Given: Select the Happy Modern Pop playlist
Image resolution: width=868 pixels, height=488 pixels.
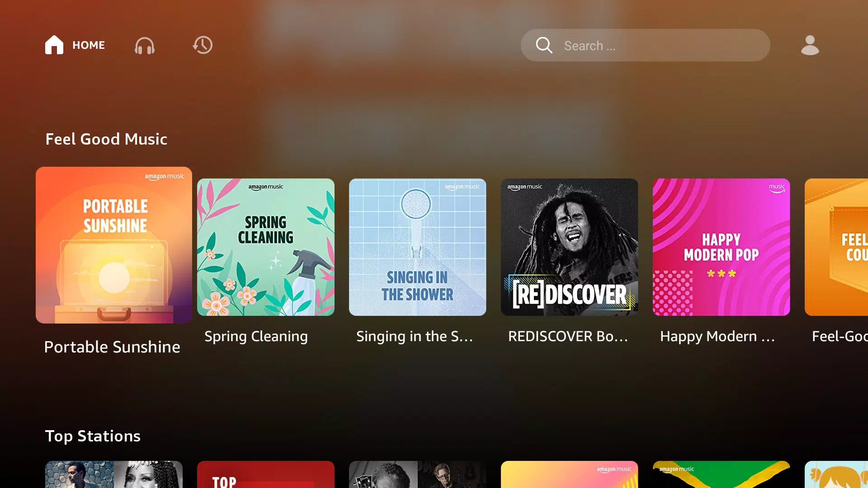Looking at the screenshot, I should [x=722, y=247].
